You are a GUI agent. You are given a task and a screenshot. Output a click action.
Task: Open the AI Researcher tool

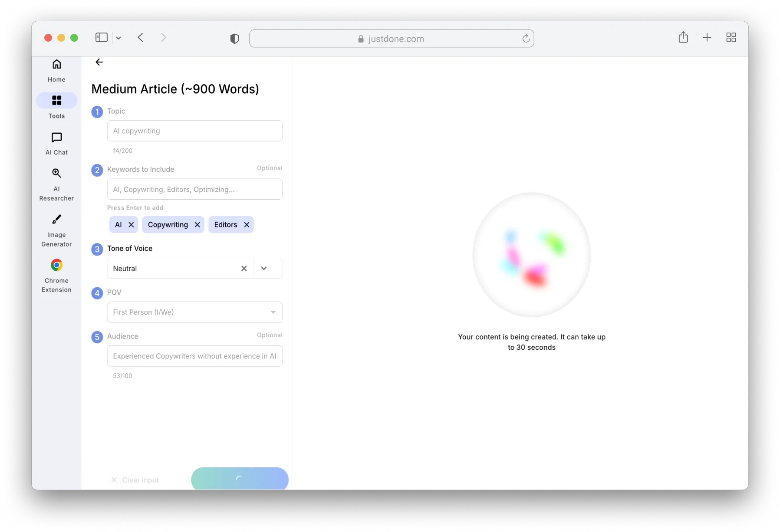[56, 184]
